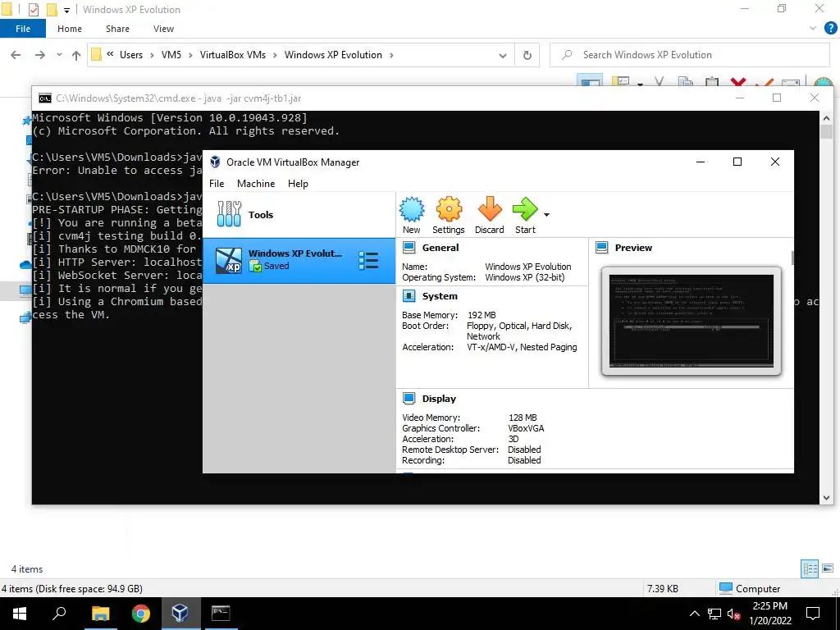Click Users in the address breadcrumb
Image resolution: width=840 pixels, height=630 pixels.
(x=131, y=55)
